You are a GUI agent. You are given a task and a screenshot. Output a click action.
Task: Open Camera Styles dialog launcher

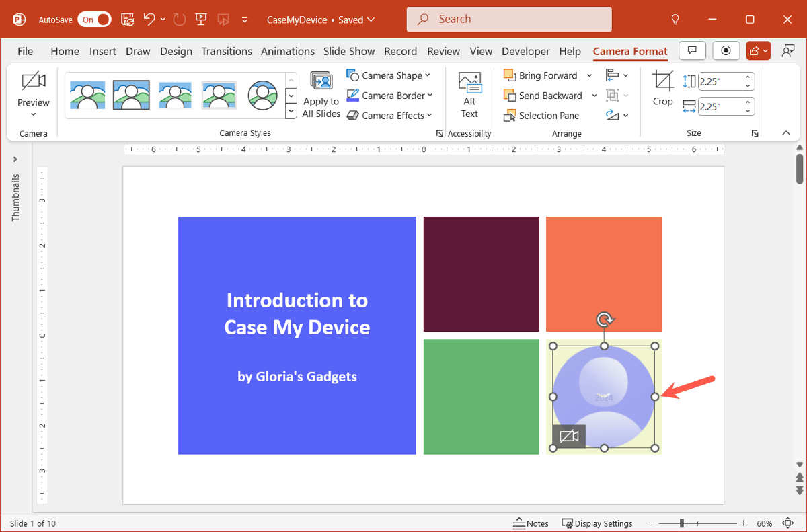tap(440, 134)
